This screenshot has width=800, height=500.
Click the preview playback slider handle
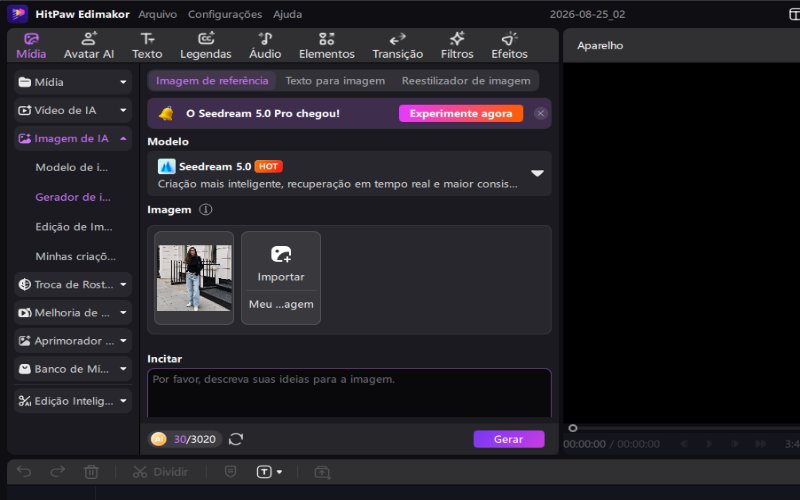[x=573, y=428]
